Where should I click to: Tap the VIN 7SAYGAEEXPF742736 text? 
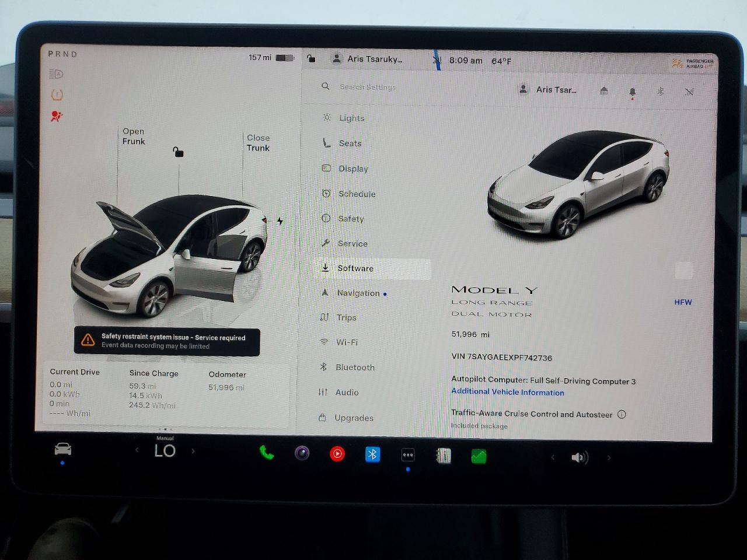(501, 357)
